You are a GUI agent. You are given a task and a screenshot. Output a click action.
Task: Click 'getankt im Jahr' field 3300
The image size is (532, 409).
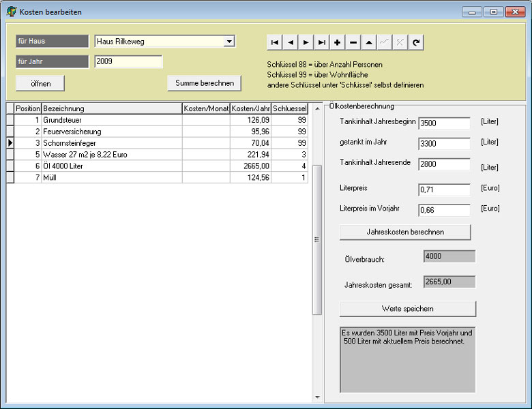coord(444,144)
